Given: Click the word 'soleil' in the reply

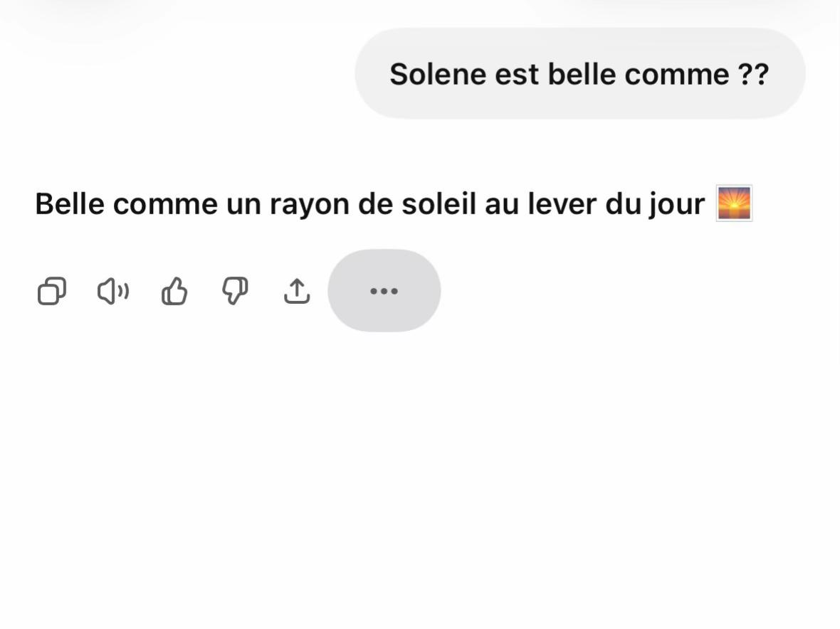Looking at the screenshot, I should click(439, 204).
